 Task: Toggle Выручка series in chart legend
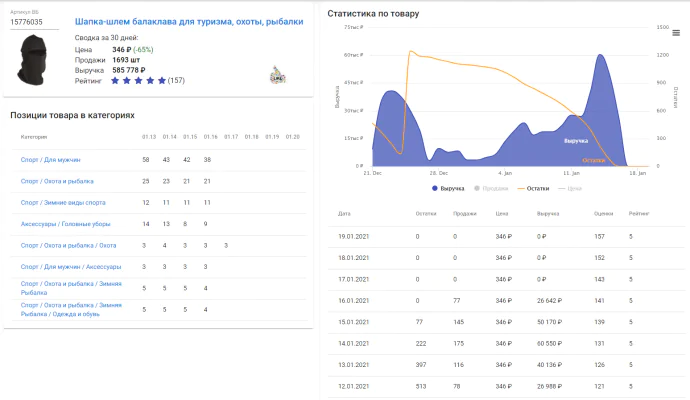(x=450, y=188)
